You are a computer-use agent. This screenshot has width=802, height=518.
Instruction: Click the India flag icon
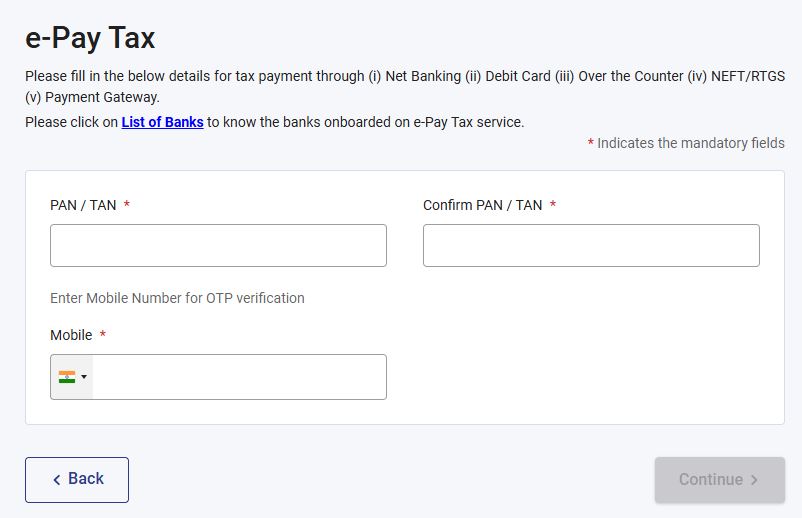coord(67,377)
